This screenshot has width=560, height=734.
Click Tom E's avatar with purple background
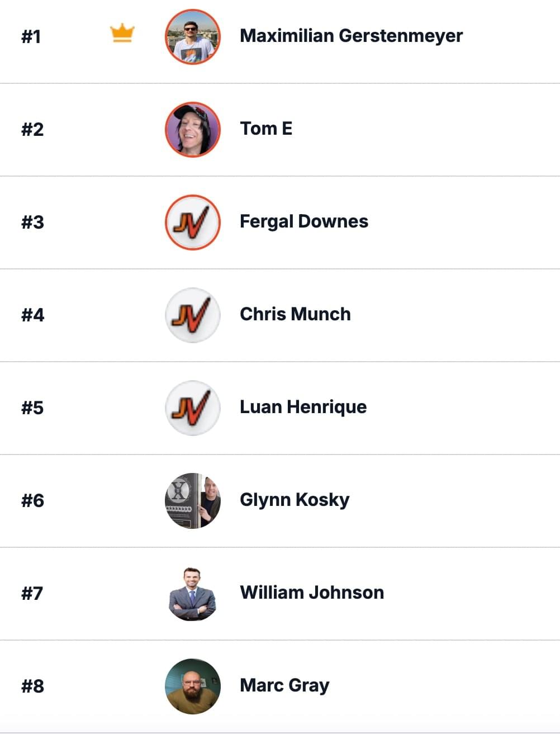tap(193, 130)
